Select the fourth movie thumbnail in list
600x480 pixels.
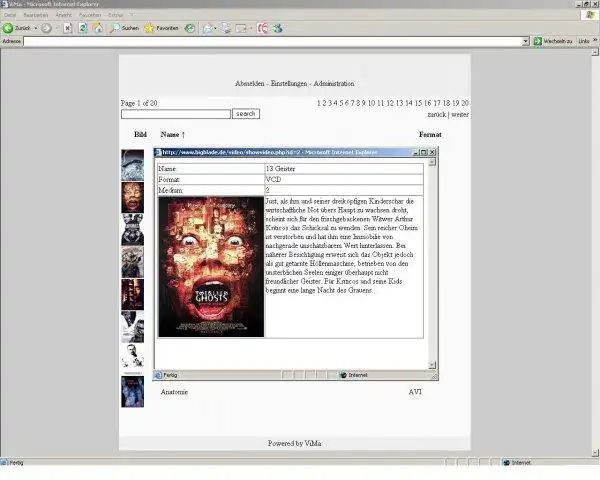(x=132, y=262)
